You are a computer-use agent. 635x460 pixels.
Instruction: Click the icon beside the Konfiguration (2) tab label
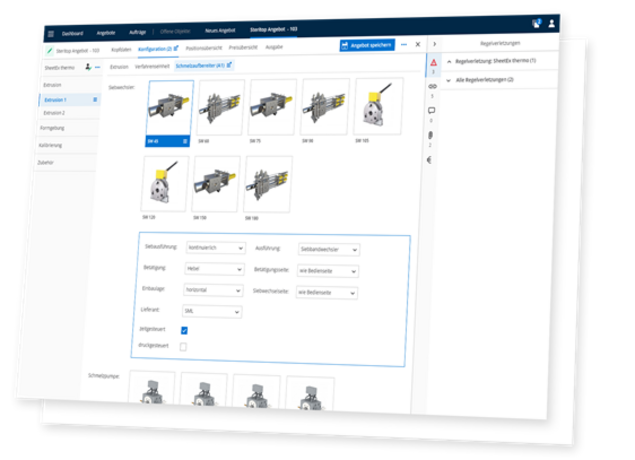pyautogui.click(x=176, y=48)
